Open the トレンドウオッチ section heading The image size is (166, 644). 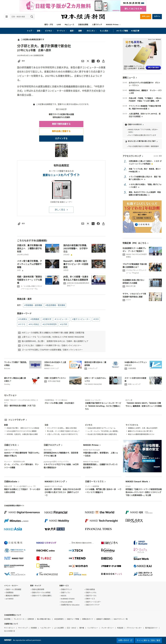pyautogui.click(x=17, y=420)
